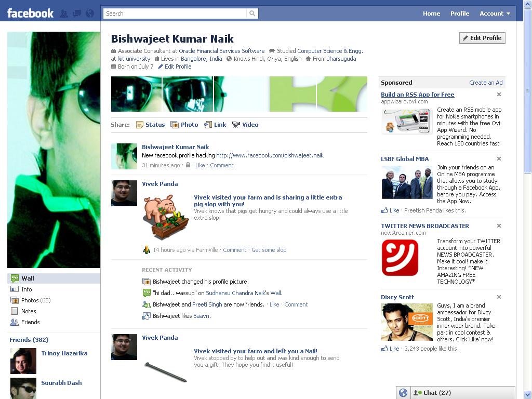Click the pig slop FarmVille image
The width and height of the screenshot is (532, 399).
(165, 218)
